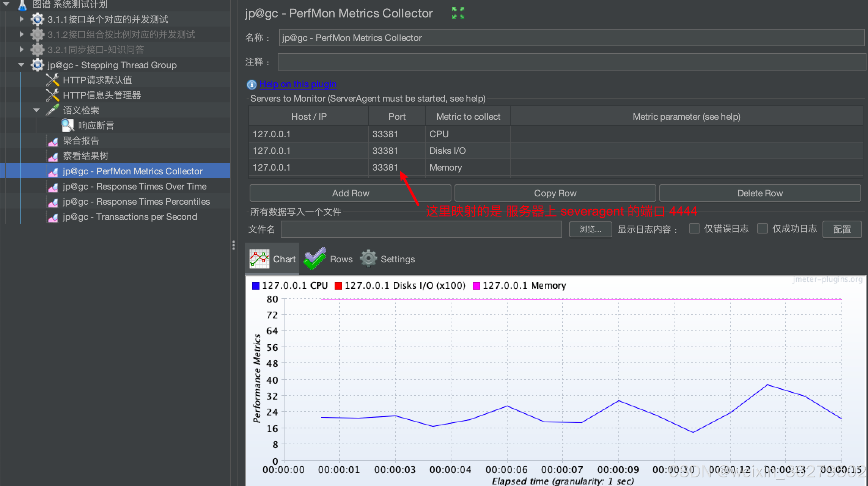The image size is (868, 486).
Task: Enable the 仅错误日志 checkbox
Action: pyautogui.click(x=694, y=228)
